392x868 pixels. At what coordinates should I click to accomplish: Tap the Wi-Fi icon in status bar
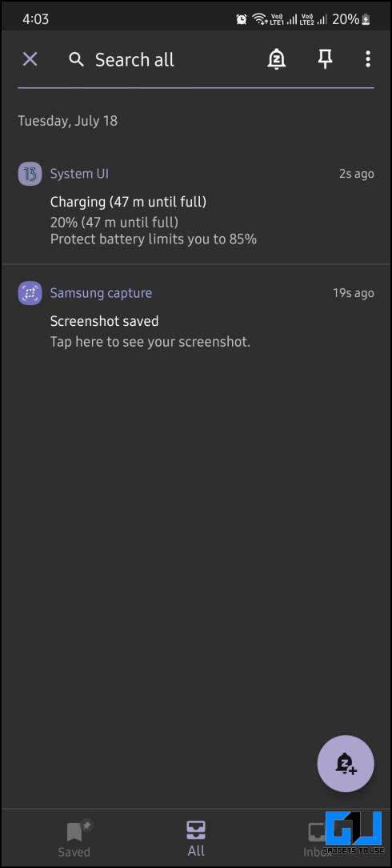259,19
